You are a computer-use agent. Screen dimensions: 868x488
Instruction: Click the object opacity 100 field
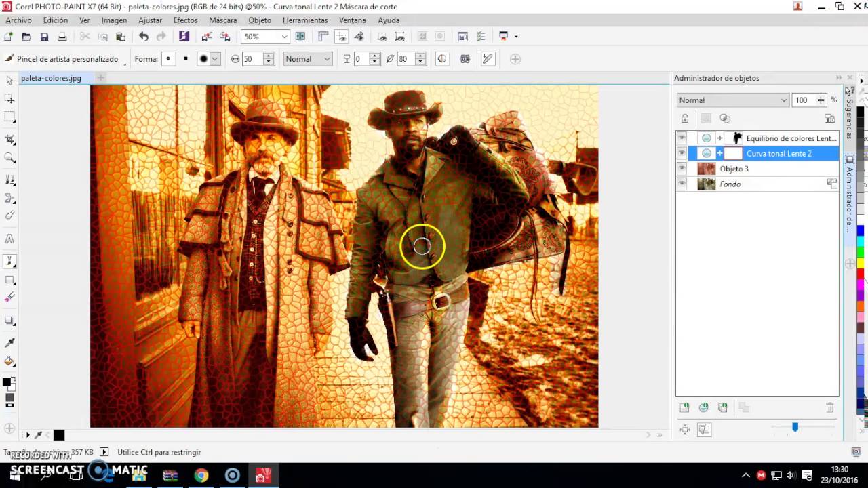coord(804,100)
